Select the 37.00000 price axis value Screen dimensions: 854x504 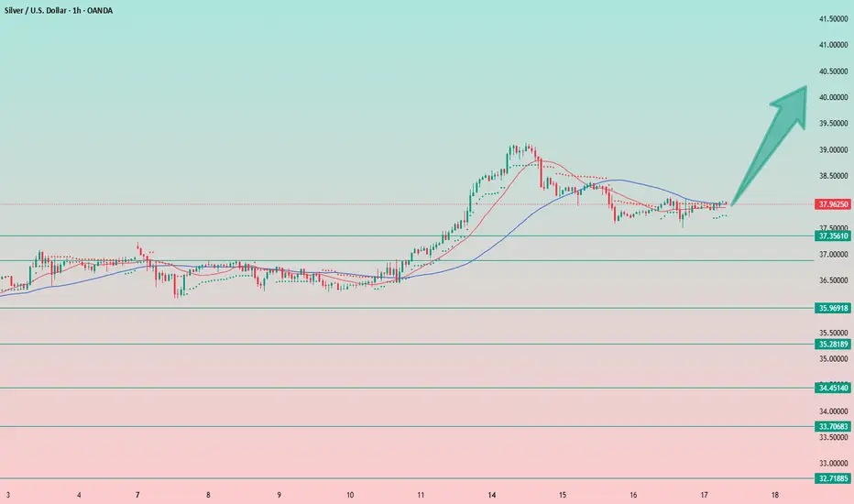pyautogui.click(x=833, y=255)
